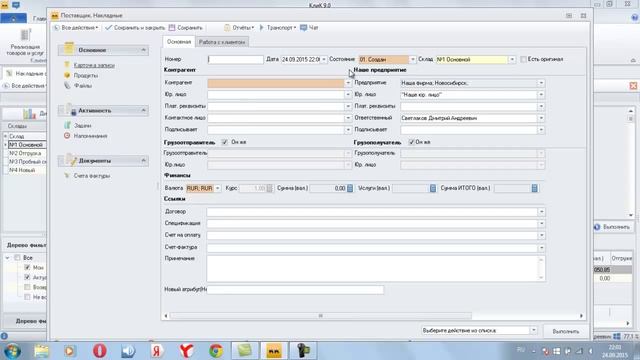Click the "Новый атрибут" input field
The width and height of the screenshot is (640, 360).
coord(295,290)
